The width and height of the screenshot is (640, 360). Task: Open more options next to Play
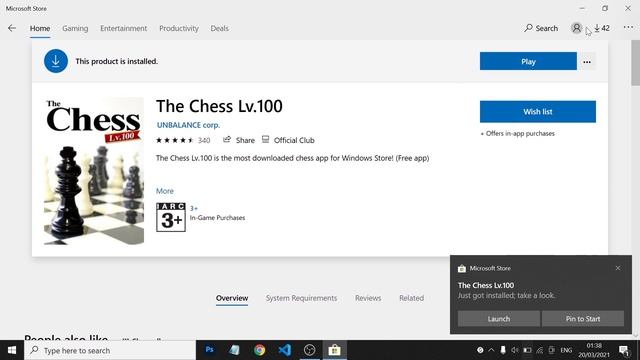click(x=587, y=62)
